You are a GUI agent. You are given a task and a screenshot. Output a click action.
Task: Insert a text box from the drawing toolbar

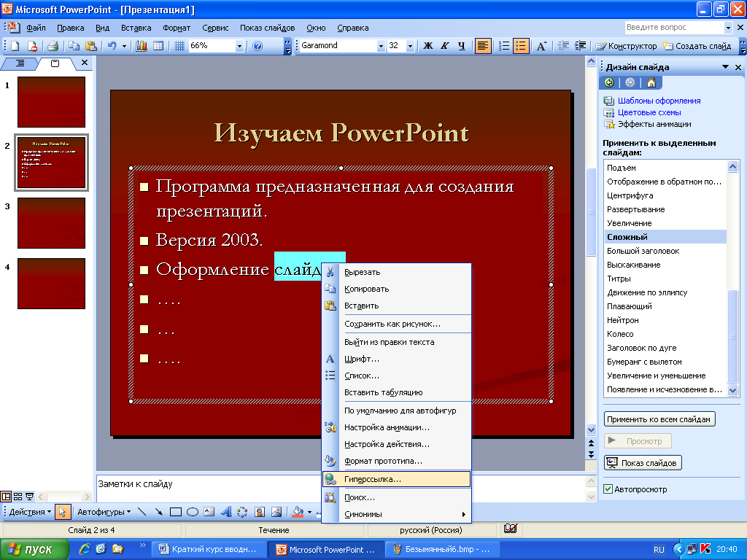(209, 512)
